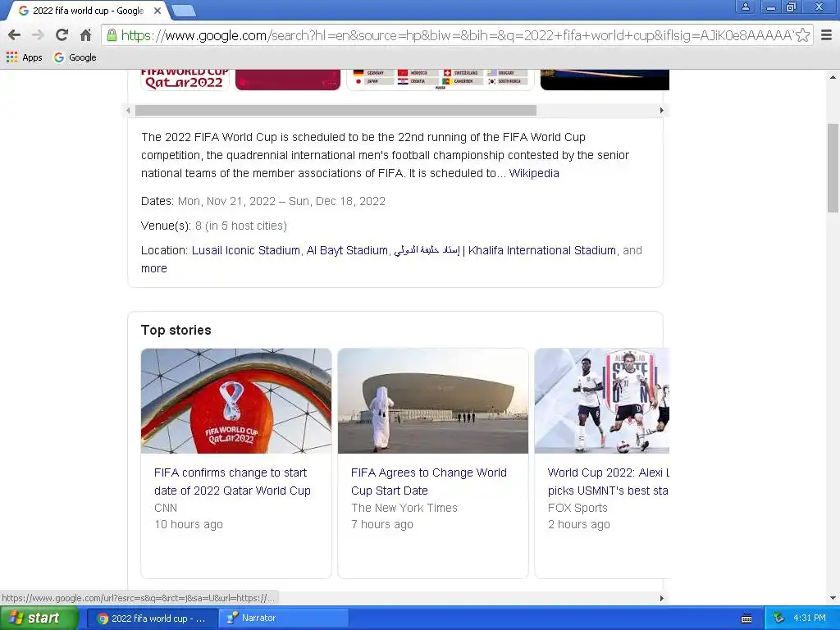Open the Arabic Khalifa stadium link
The width and height of the screenshot is (840, 630).
coord(427,250)
